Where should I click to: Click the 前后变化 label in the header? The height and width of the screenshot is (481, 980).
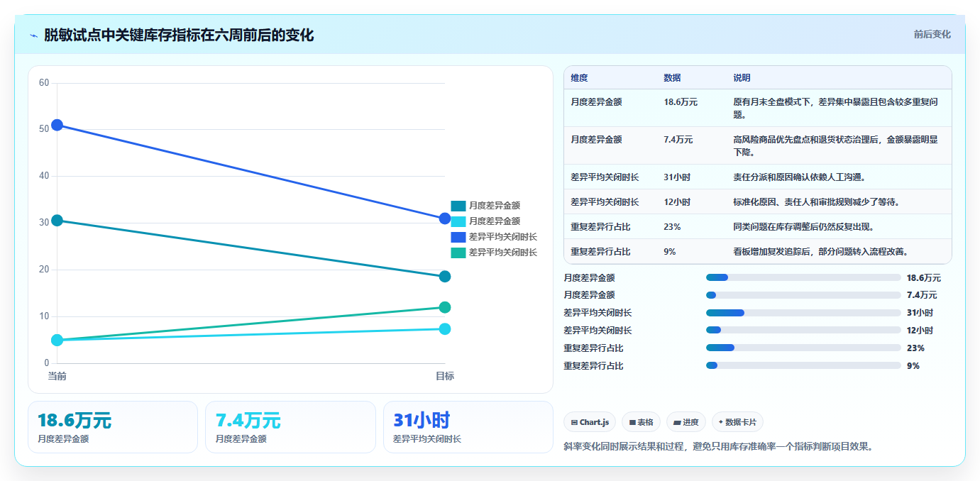(932, 34)
